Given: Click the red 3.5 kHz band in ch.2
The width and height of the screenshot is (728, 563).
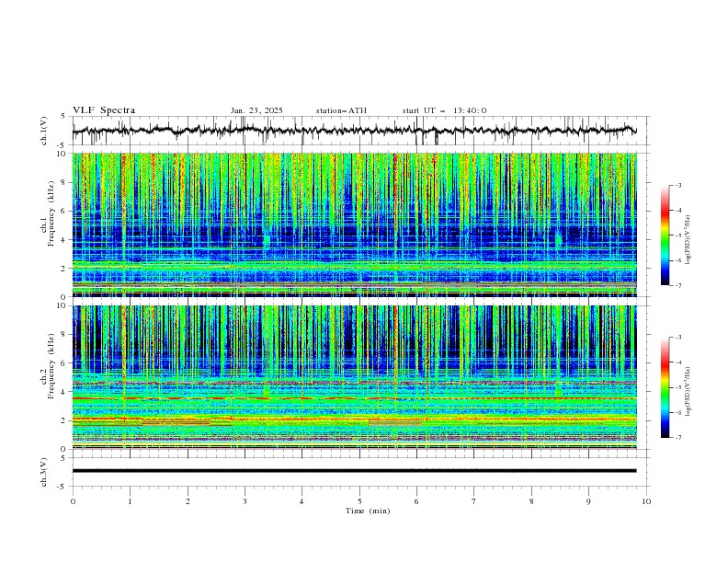Looking at the screenshot, I should click(x=355, y=398).
